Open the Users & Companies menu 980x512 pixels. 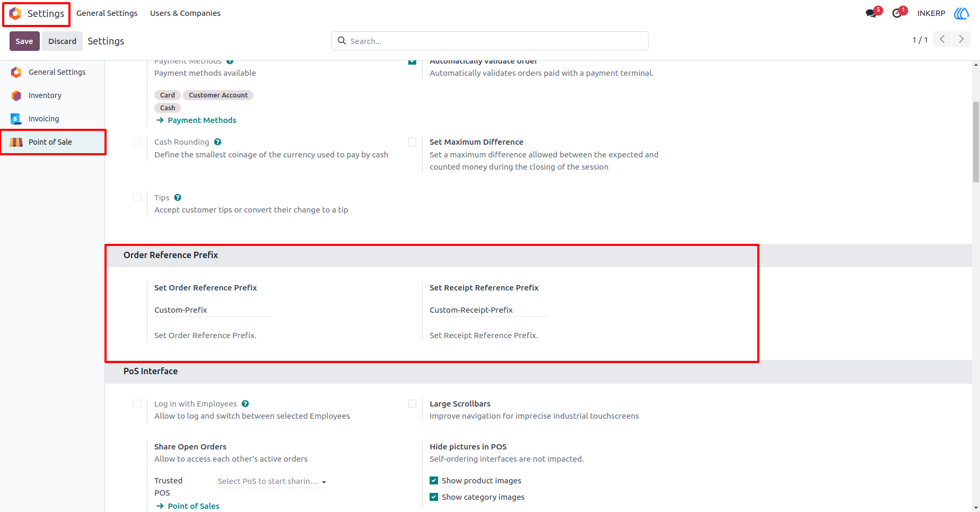pos(185,13)
